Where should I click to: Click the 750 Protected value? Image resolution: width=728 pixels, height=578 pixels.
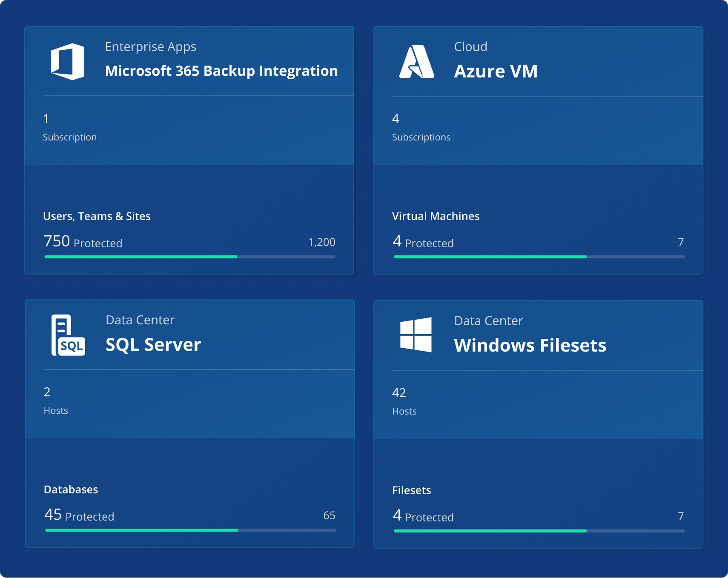(83, 242)
